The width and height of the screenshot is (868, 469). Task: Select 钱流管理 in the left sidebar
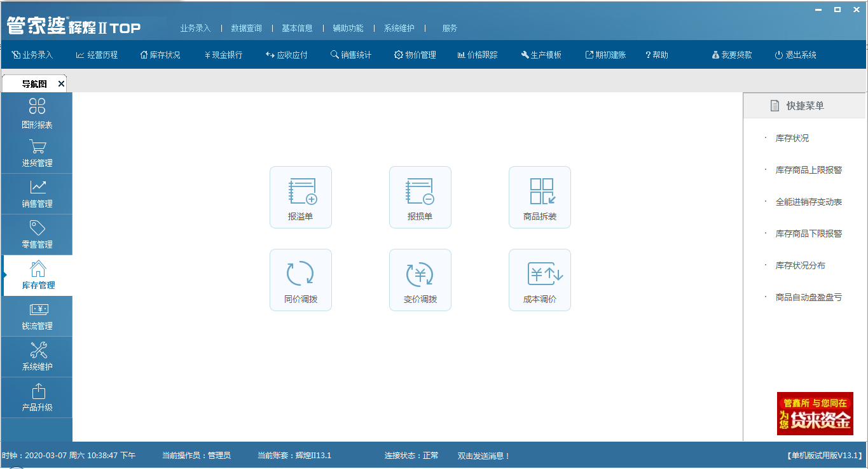(x=37, y=316)
